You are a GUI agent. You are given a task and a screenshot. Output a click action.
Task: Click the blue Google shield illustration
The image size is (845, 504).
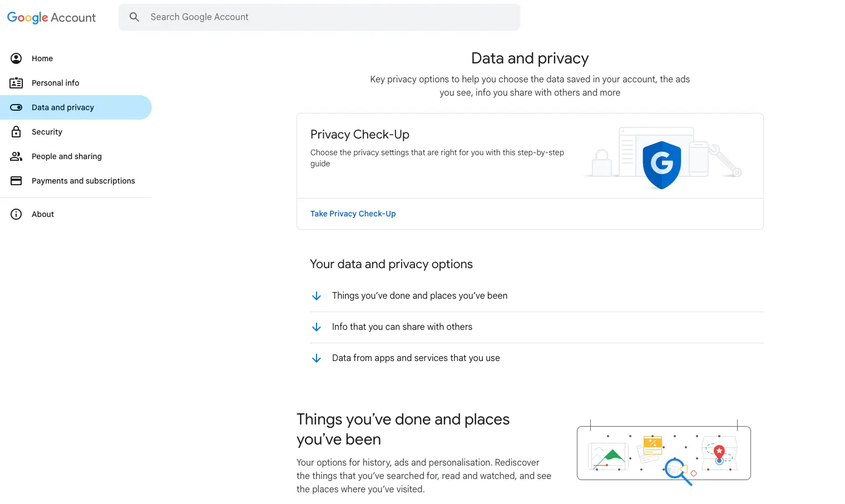pos(661,165)
